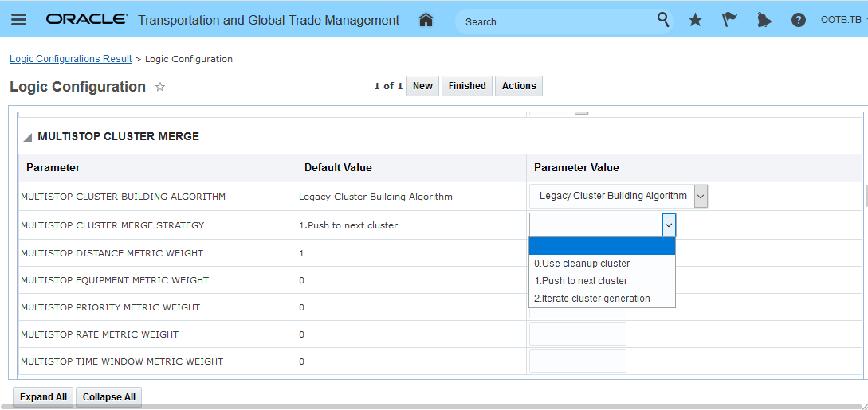868x410 pixels.
Task: Choose '2.Iterate cluster generation' option
Action: point(591,299)
